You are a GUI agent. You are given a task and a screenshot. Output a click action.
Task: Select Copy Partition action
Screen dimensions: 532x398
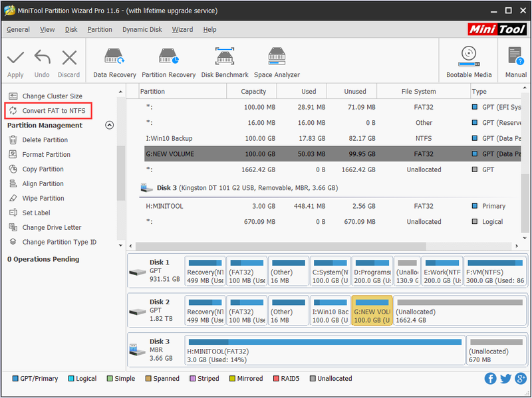tap(36, 169)
